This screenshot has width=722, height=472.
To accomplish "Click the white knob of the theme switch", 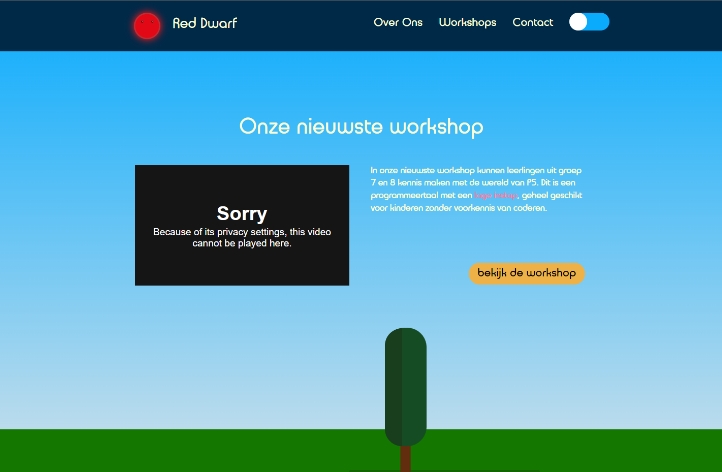I will click(578, 22).
